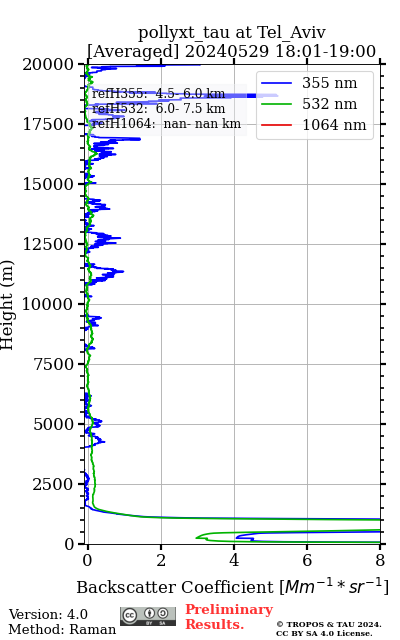Click the 10000 tick label on height axis
This screenshot has width=400, height=640.
[x=47, y=304]
